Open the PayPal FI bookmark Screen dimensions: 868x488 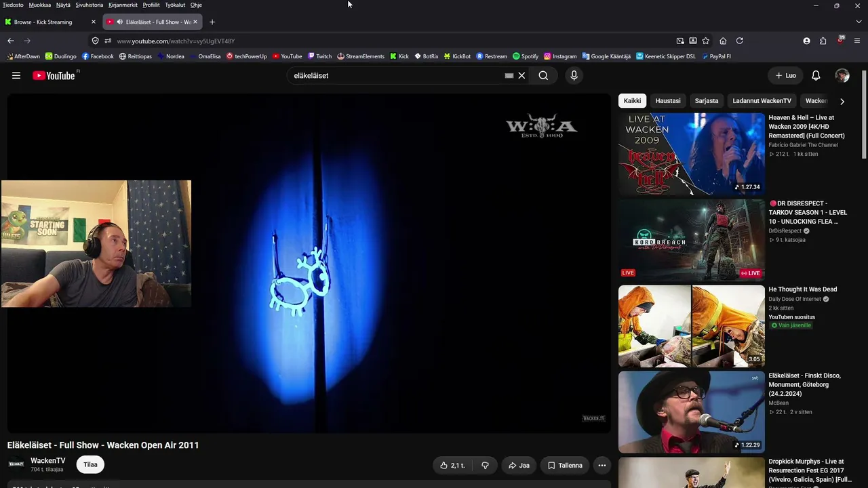(x=716, y=56)
